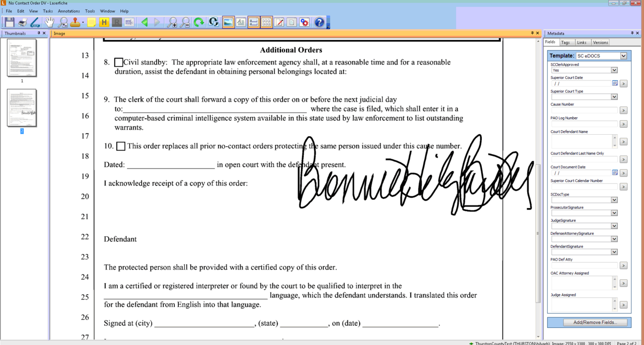Toggle the Text pane view button
This screenshot has height=345, width=644.
pos(241,22)
